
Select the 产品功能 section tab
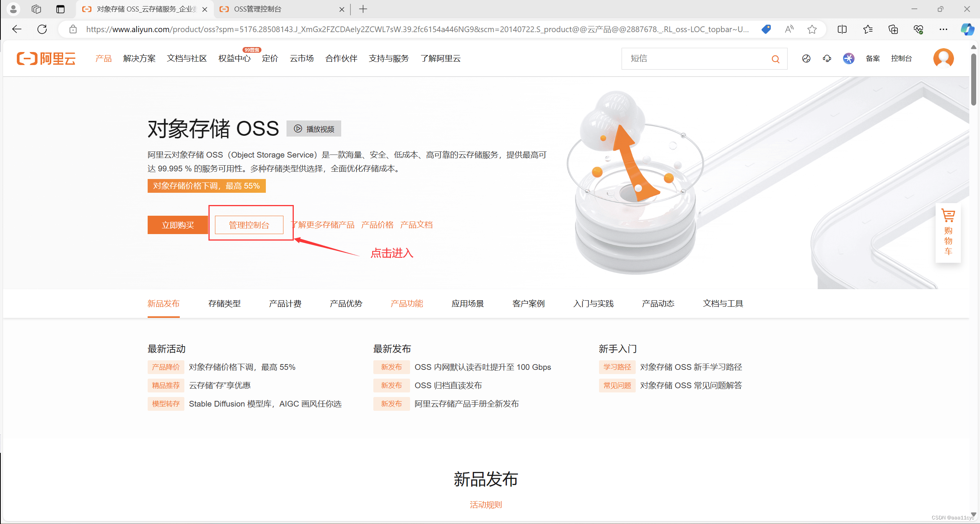pyautogui.click(x=407, y=303)
